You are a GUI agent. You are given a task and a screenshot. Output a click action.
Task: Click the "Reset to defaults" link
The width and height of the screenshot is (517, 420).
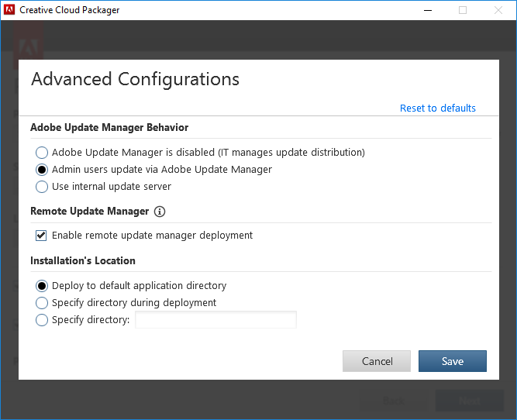click(437, 108)
